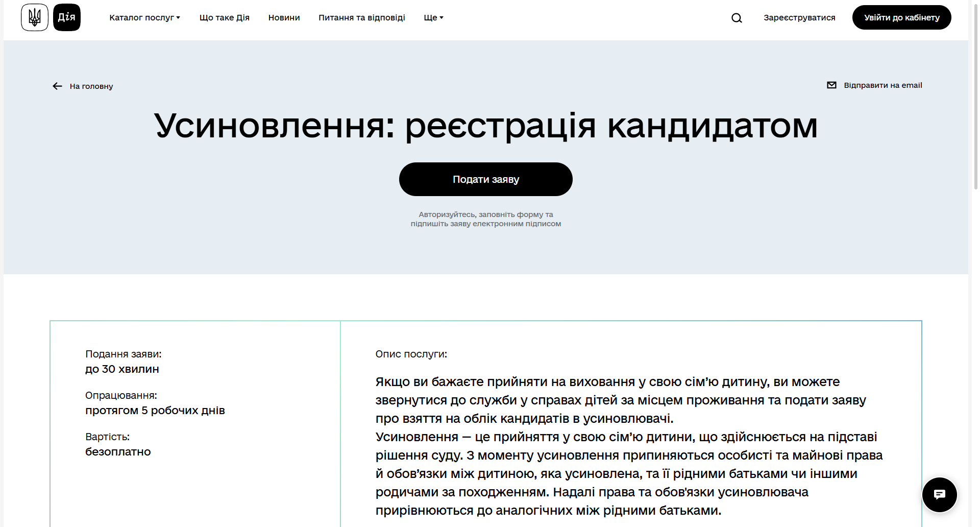Click the Зареєструватися link
The height and width of the screenshot is (527, 980).
point(799,17)
